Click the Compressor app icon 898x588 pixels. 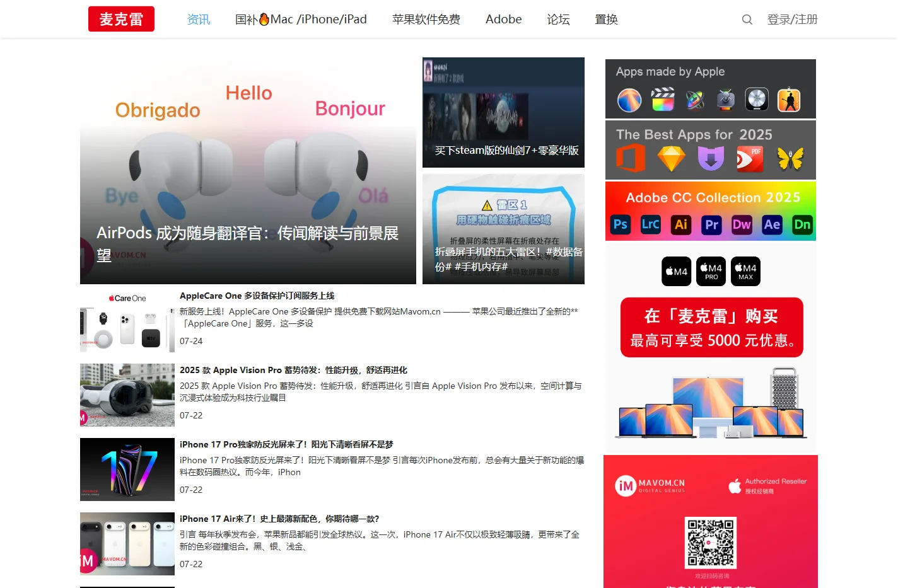pyautogui.click(x=726, y=100)
